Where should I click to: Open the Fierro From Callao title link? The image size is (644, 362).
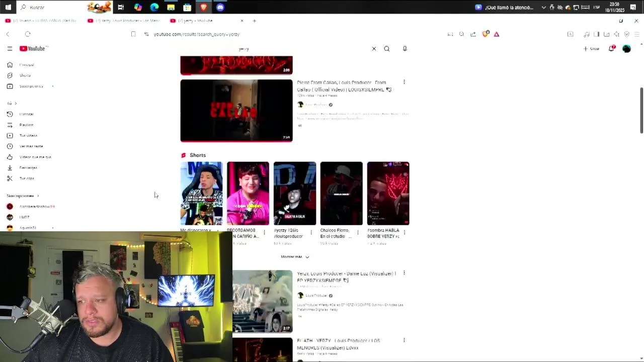coord(344,86)
